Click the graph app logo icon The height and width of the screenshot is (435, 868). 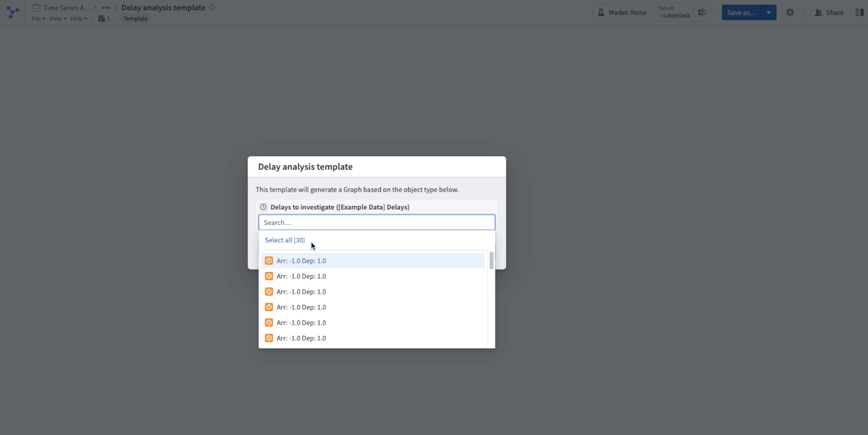tap(12, 12)
